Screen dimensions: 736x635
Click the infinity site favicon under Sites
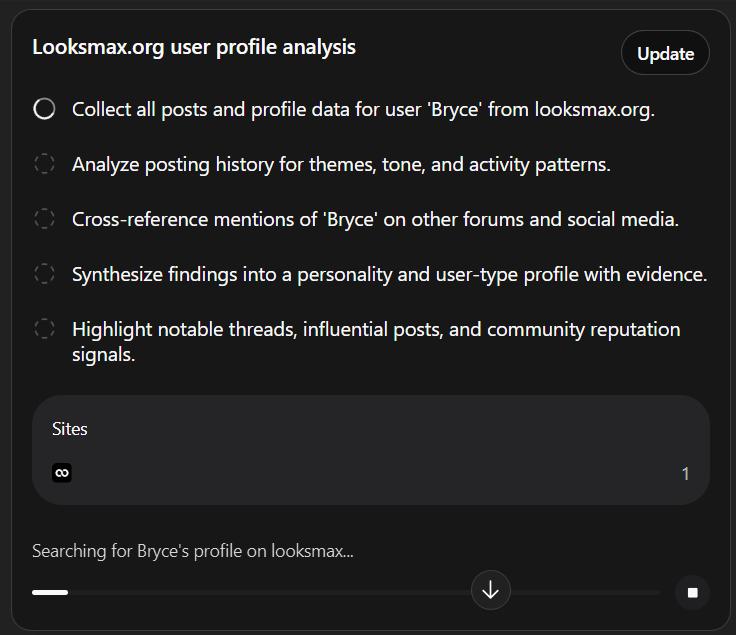[x=62, y=473]
